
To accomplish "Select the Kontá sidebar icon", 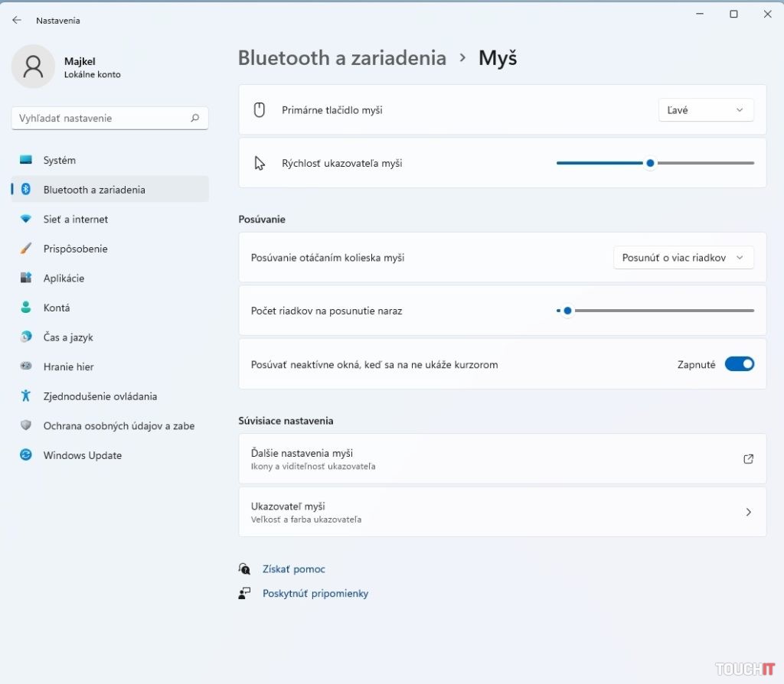I will pos(26,308).
